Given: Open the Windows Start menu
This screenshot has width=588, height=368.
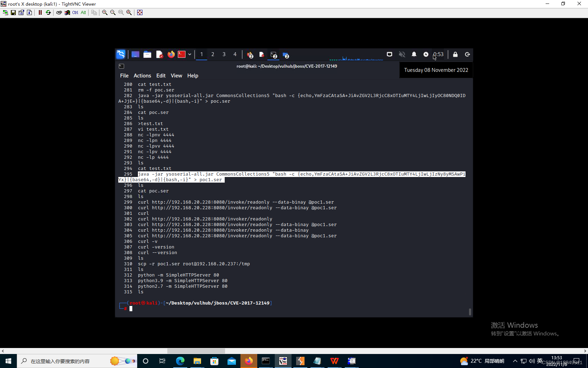Looking at the screenshot, I should tap(8, 361).
